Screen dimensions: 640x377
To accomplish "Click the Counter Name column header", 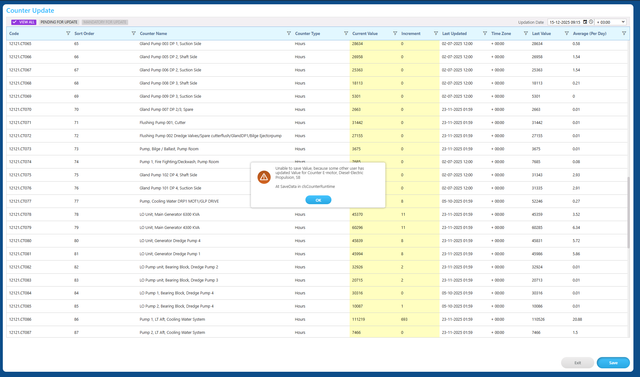I will tap(153, 33).
